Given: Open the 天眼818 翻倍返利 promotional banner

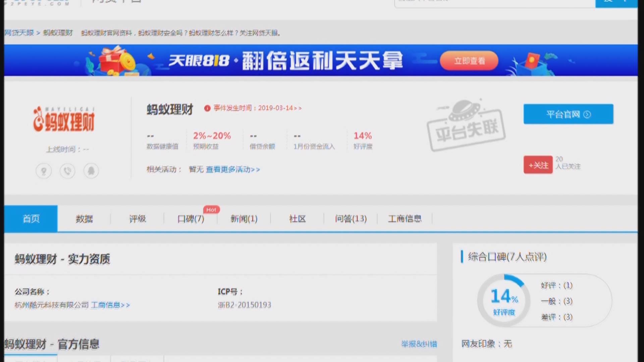Looking at the screenshot, I should click(321, 60).
